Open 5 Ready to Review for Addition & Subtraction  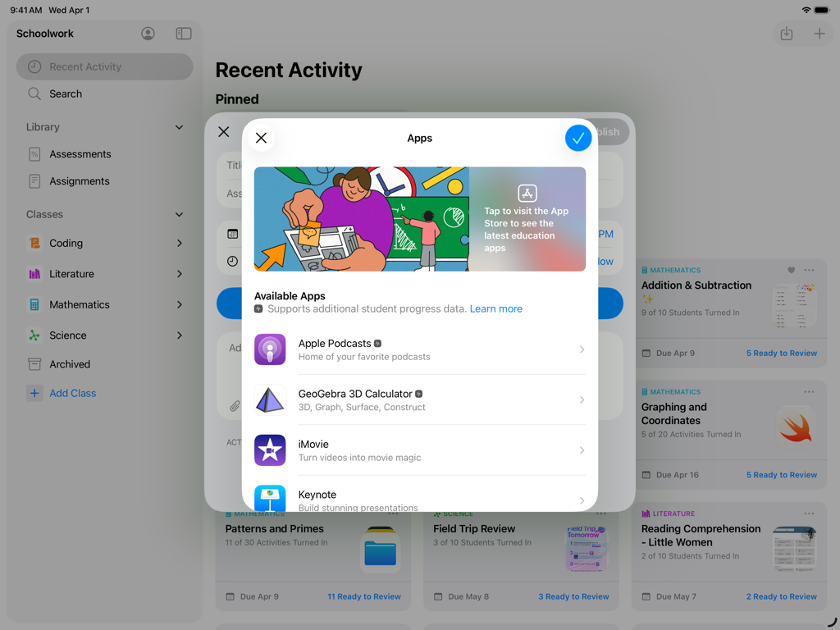point(781,353)
